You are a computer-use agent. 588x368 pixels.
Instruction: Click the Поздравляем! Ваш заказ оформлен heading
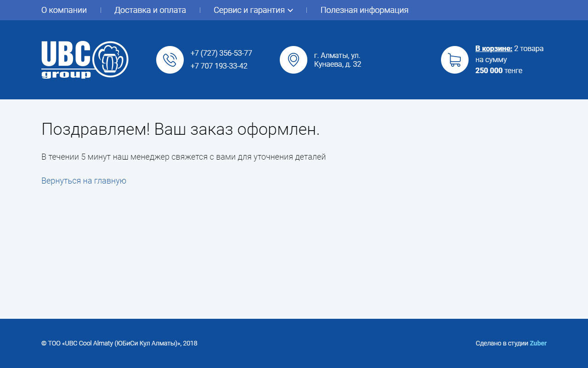pyautogui.click(x=180, y=130)
